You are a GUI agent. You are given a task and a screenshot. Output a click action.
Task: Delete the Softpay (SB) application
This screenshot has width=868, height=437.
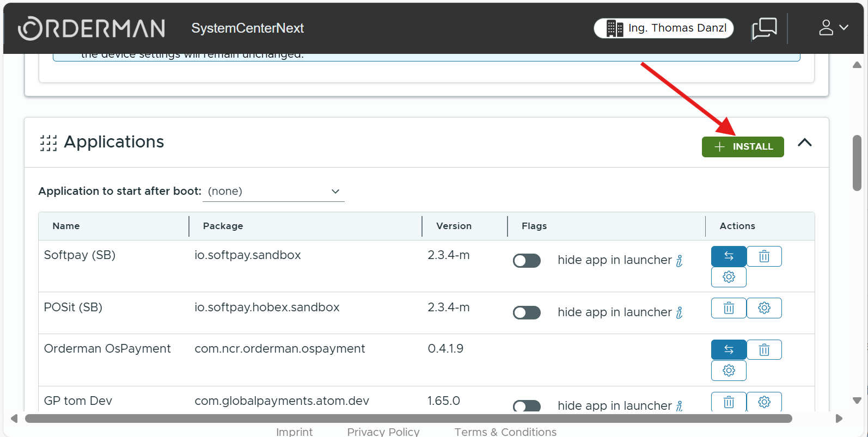(764, 256)
